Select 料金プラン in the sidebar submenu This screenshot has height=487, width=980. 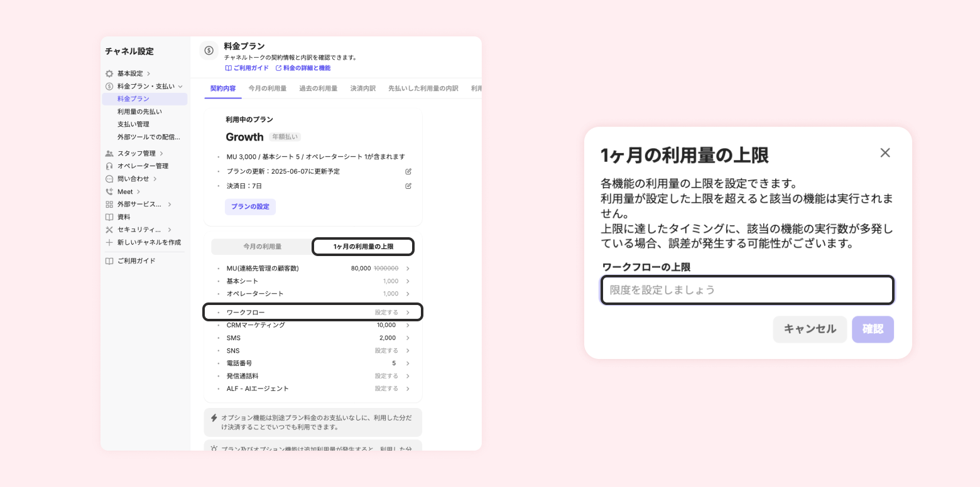tap(144, 99)
